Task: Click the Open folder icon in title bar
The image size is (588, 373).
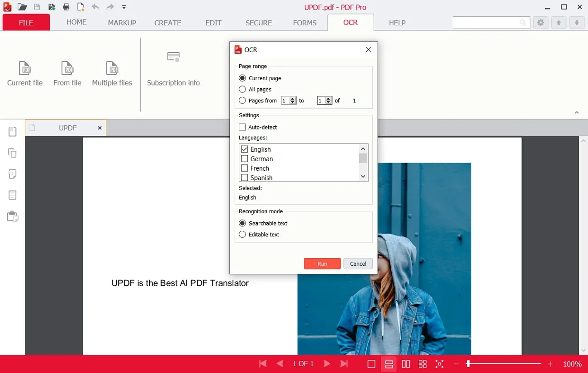Action: coord(22,7)
